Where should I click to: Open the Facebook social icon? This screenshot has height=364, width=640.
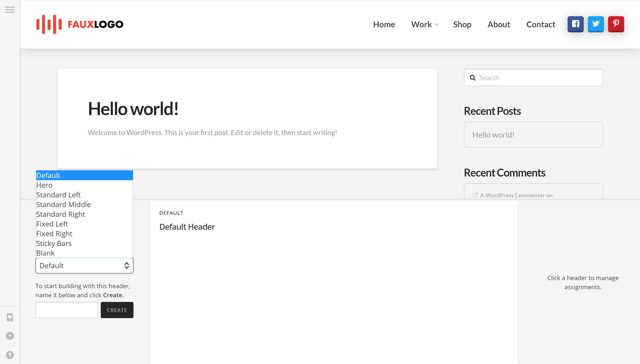pos(576,24)
